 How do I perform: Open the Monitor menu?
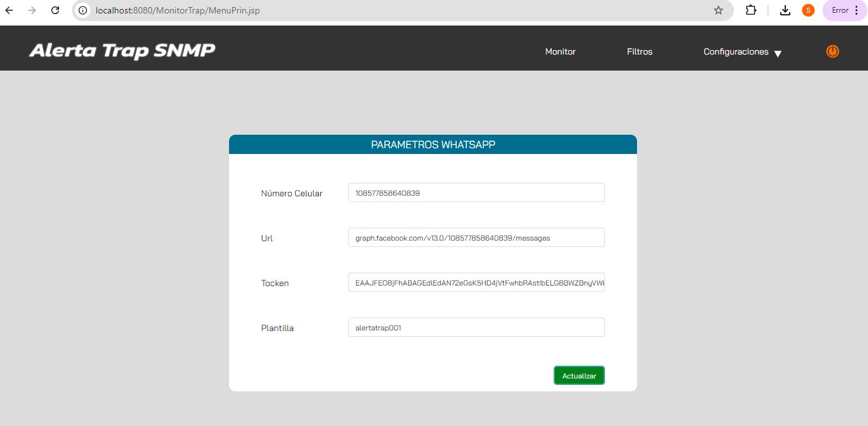point(560,51)
